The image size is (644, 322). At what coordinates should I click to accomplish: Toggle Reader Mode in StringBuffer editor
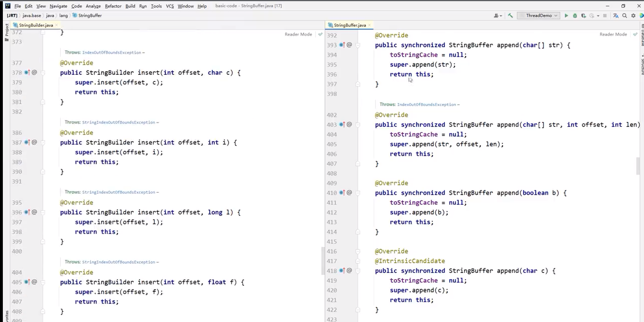tap(613, 34)
